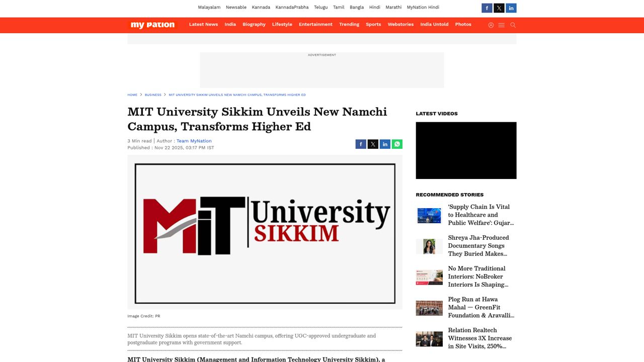Open MyNation Hindi link

(423, 8)
